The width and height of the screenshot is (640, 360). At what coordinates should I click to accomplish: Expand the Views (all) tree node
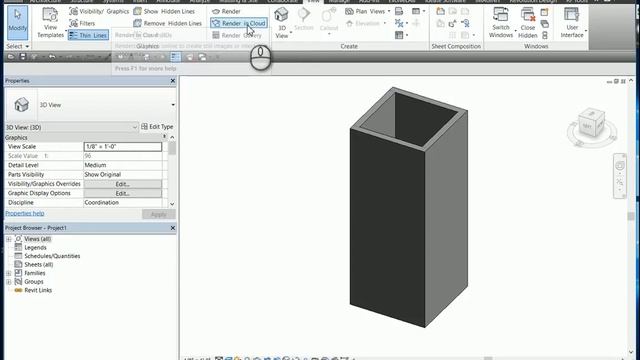coord(9,239)
